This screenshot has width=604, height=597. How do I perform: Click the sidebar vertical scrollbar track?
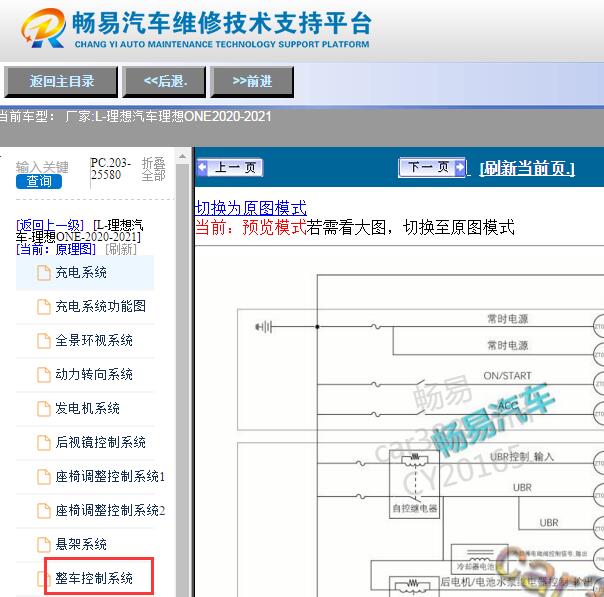(183, 379)
